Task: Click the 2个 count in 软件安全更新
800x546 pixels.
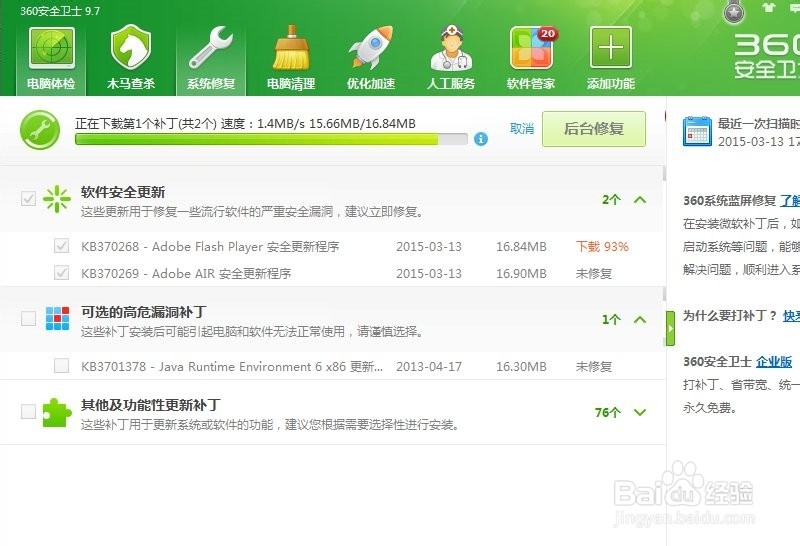Action: pyautogui.click(x=611, y=200)
